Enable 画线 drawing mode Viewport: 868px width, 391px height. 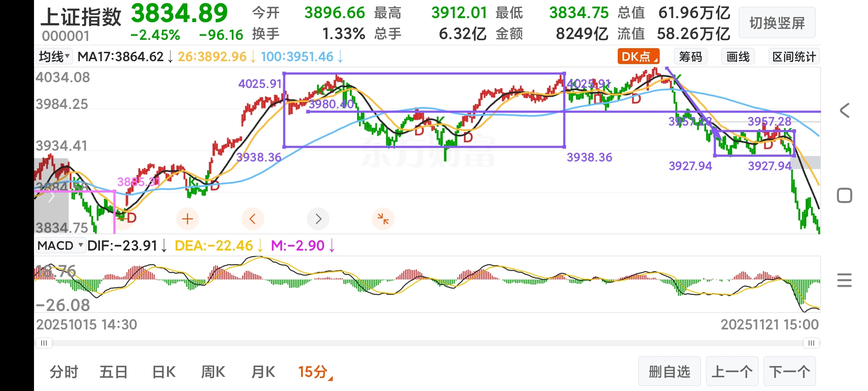tap(738, 57)
